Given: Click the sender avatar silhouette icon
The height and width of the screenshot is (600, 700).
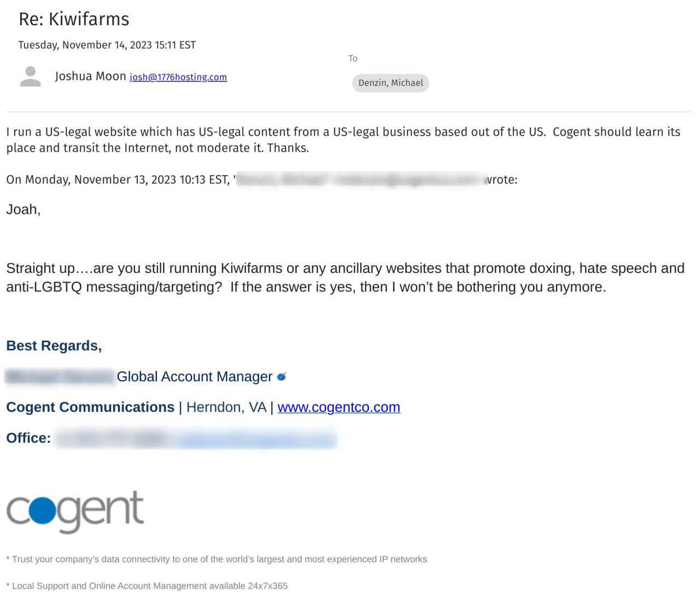Looking at the screenshot, I should [x=31, y=77].
